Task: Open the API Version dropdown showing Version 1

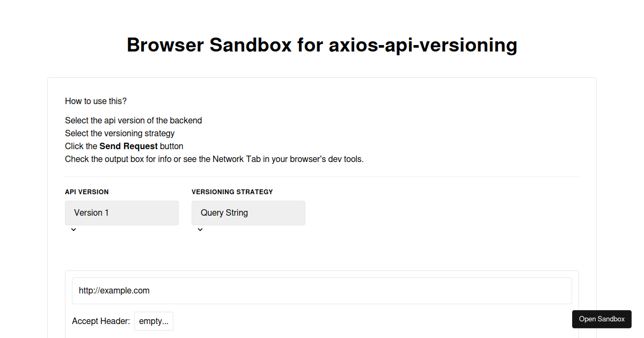Action: [122, 212]
